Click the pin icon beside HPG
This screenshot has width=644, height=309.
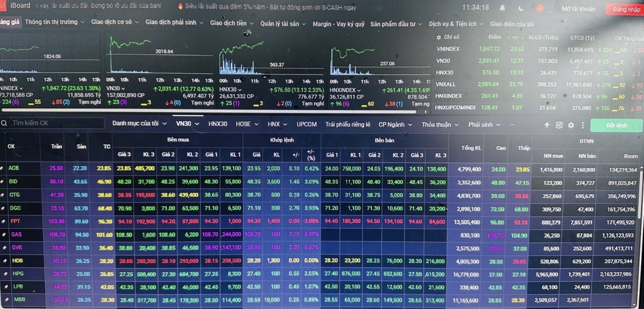(x=5, y=274)
